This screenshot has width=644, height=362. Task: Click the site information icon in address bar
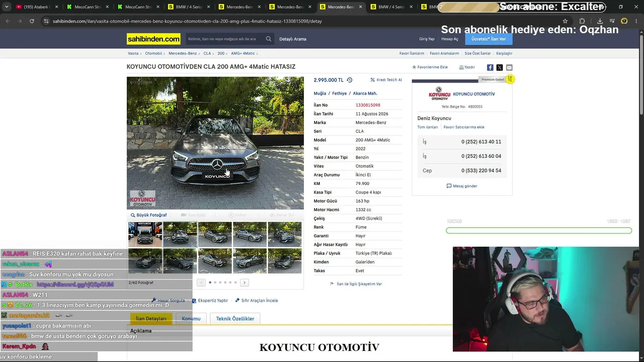(x=46, y=21)
